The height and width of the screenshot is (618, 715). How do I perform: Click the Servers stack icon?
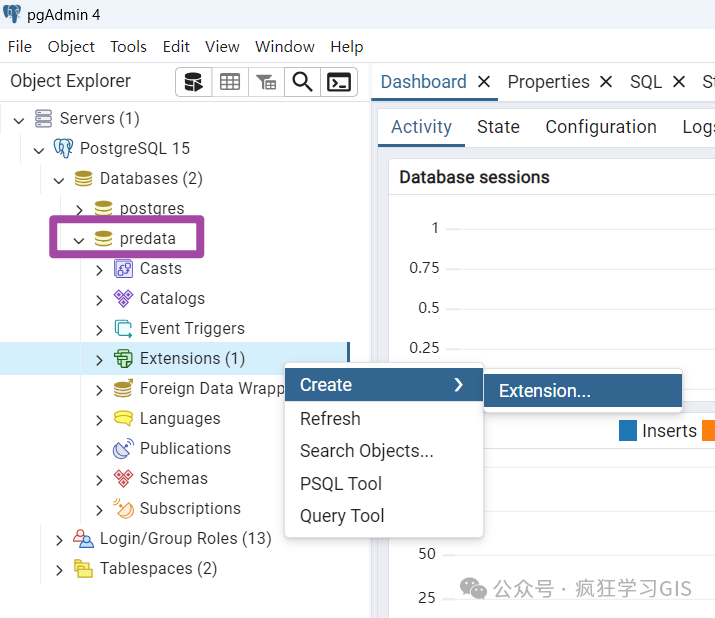point(43,119)
